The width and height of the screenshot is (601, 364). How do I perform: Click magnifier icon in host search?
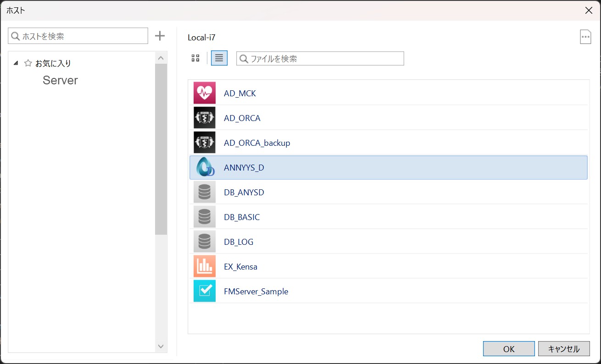click(16, 36)
